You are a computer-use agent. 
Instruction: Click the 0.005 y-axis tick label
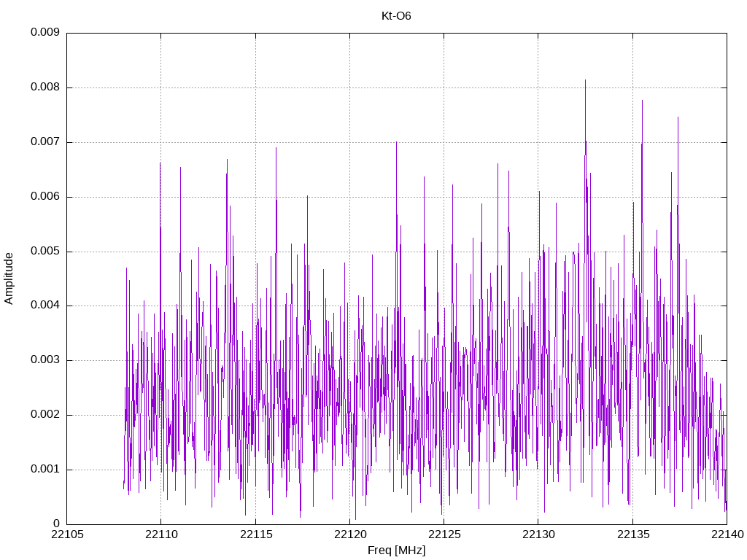click(x=45, y=252)
